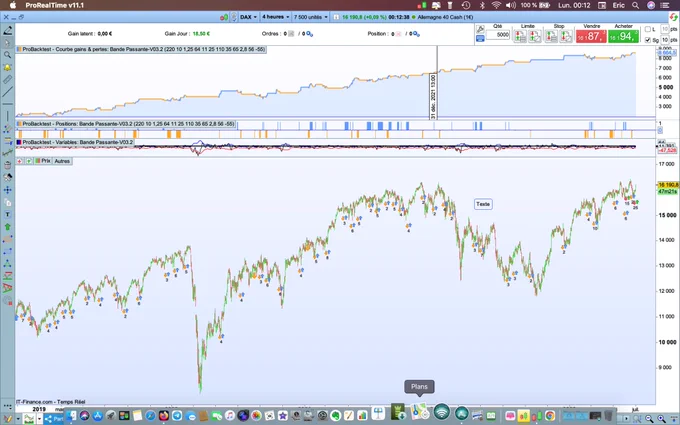Click the Gain latent 0,00 € value
The image size is (680, 425).
tap(105, 34)
